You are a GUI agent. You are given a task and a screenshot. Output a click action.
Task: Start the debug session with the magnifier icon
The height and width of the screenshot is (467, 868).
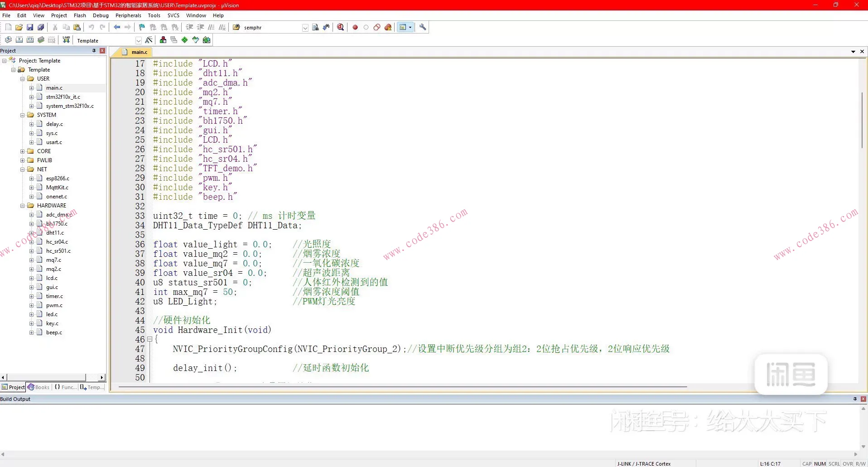click(341, 27)
